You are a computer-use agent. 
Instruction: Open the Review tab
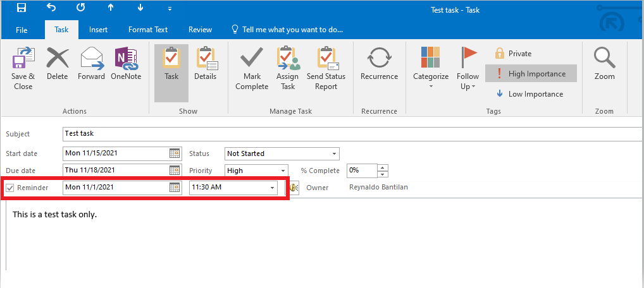[200, 30]
